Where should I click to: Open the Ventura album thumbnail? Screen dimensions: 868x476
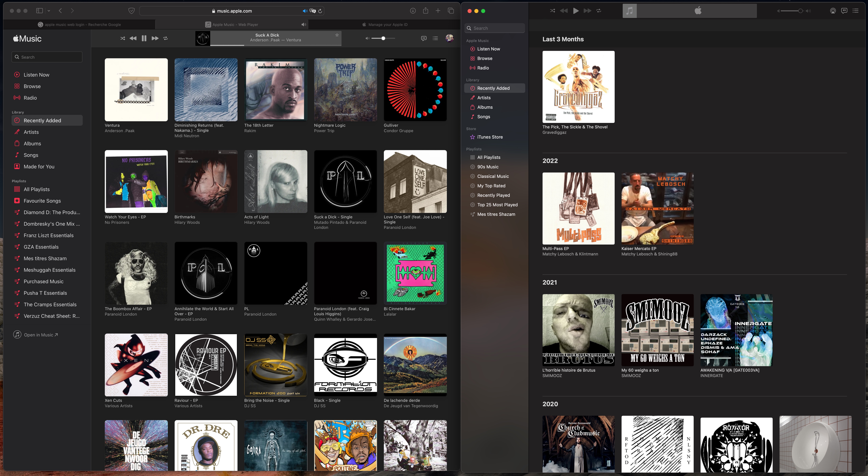[x=136, y=90]
